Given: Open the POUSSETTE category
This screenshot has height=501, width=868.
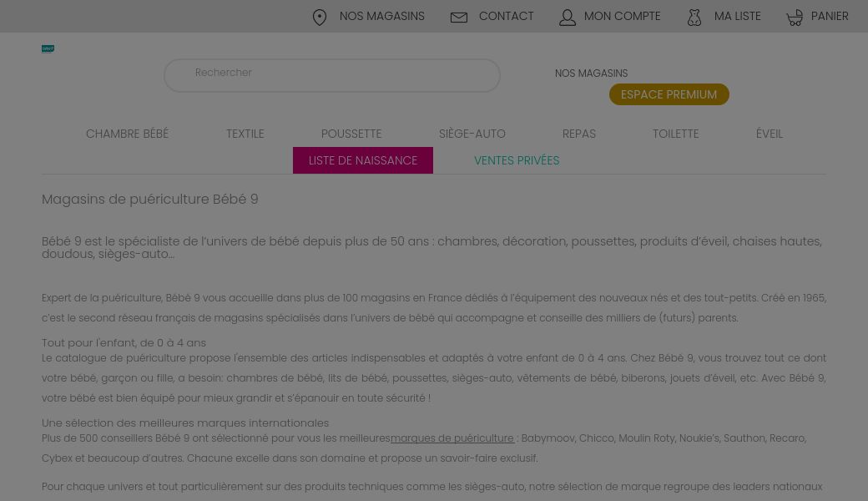Looking at the screenshot, I should coord(351,134).
